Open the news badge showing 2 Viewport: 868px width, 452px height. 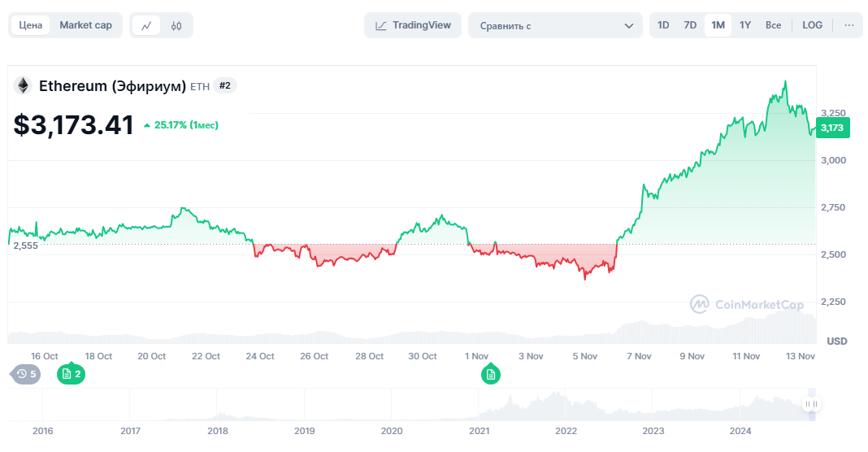(x=71, y=374)
